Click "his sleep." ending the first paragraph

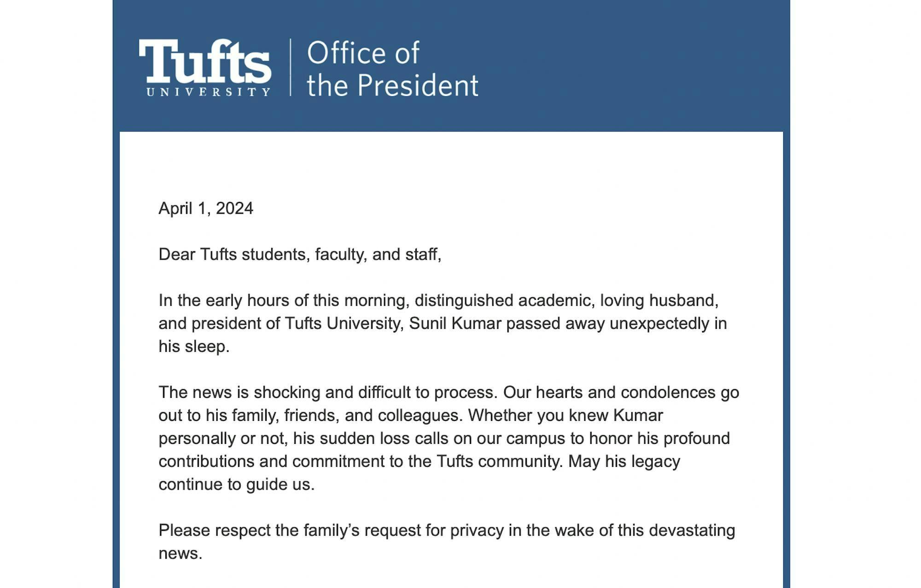194,346
